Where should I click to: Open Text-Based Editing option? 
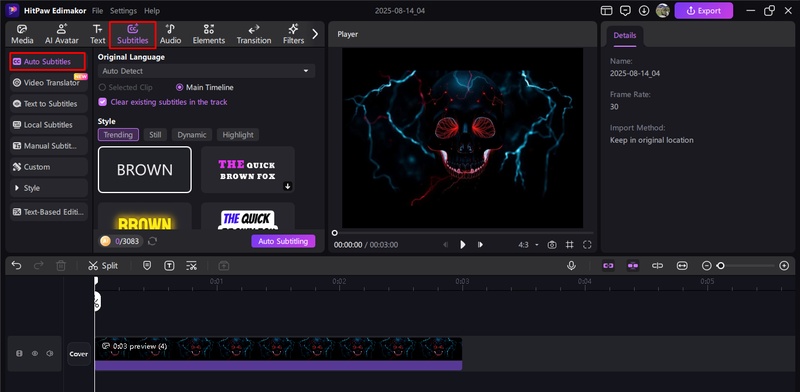point(49,212)
